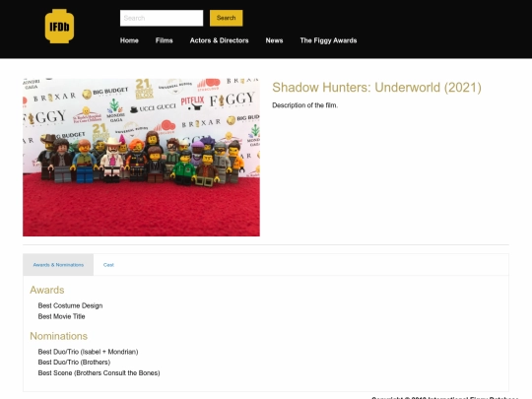Click the red carpet film photo
The height and width of the screenshot is (399, 532).
click(x=141, y=157)
